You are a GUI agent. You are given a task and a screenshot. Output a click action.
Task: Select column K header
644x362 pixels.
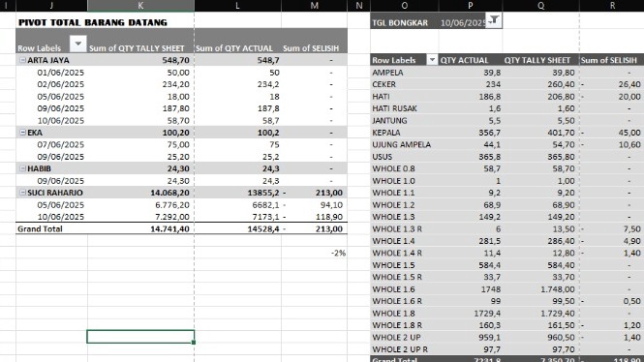pos(140,6)
